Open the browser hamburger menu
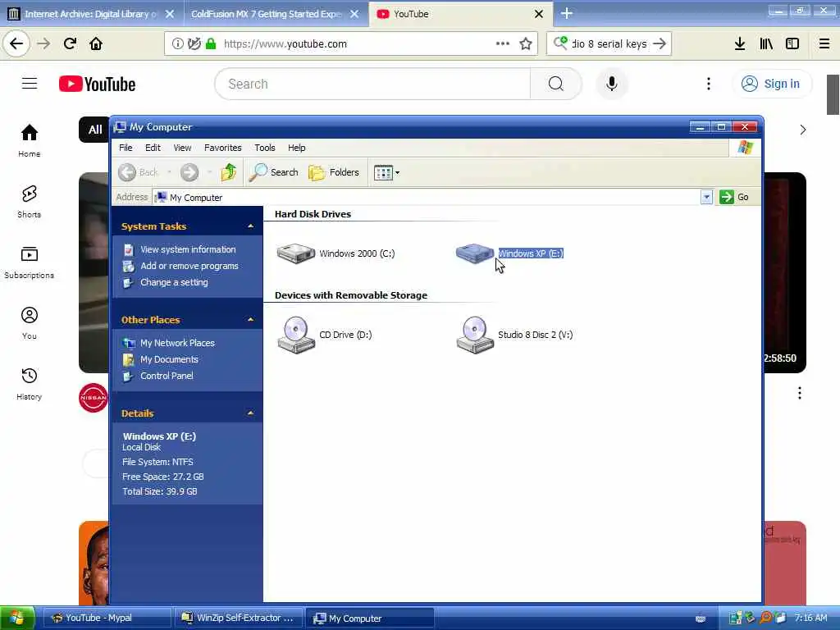The height and width of the screenshot is (630, 840). click(x=824, y=44)
